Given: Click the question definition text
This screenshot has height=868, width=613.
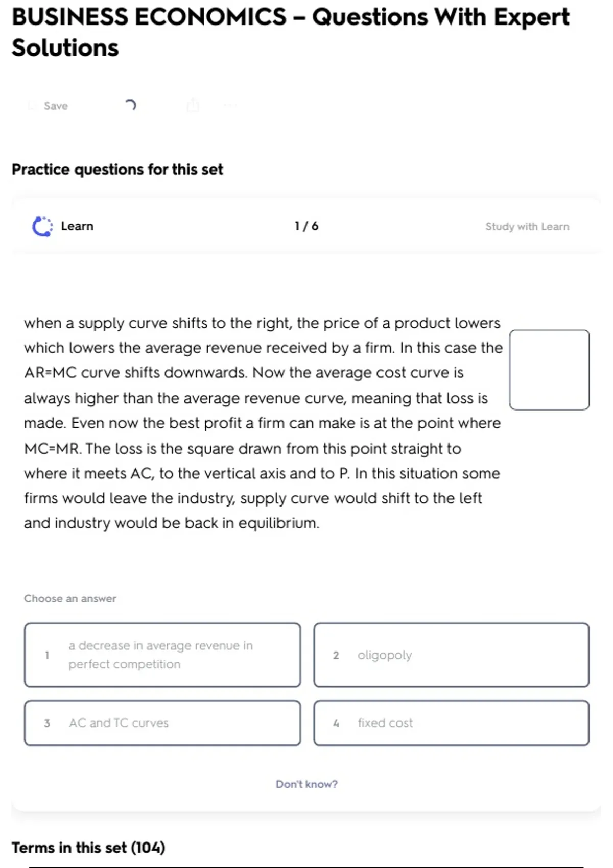Looking at the screenshot, I should 263,423.
